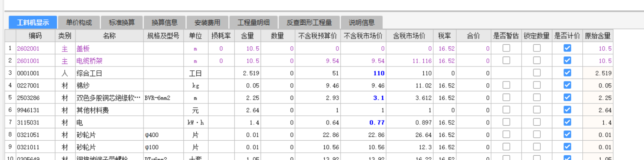Uncheck 是否计价 for 其他材料费 row
This screenshot has height=160, width=644.
click(x=567, y=110)
